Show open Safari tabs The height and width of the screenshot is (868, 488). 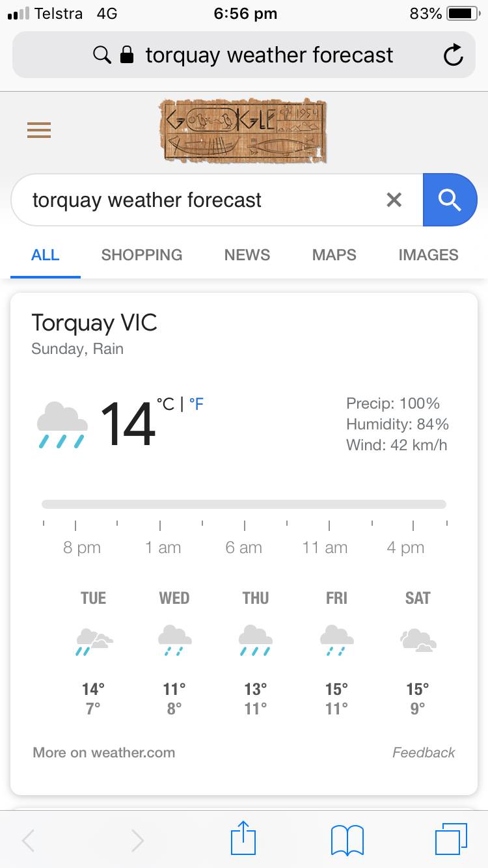point(450,839)
